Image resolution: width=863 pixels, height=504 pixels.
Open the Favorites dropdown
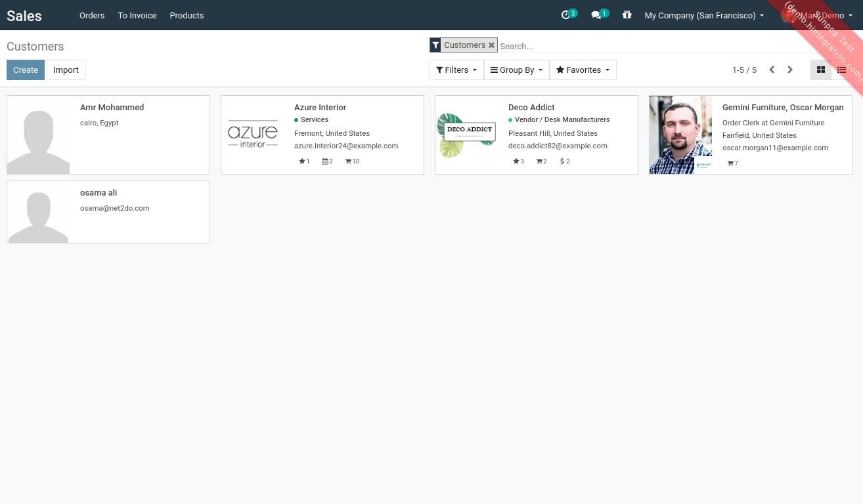pos(583,70)
